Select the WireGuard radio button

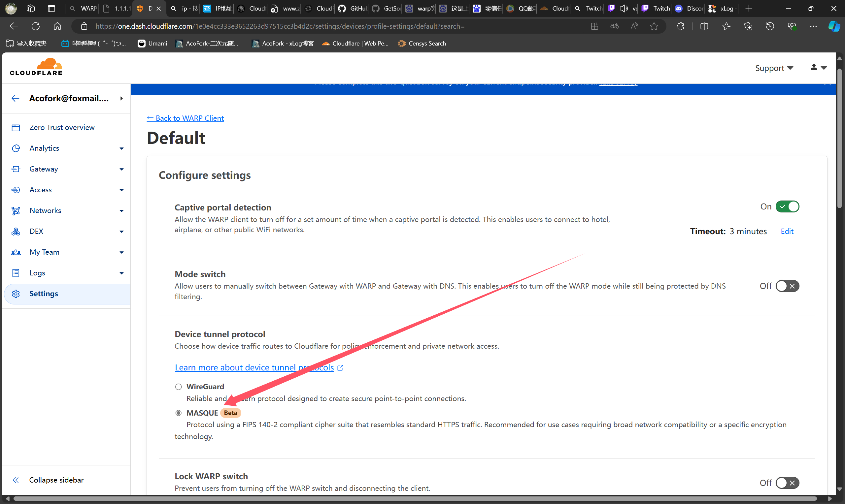[178, 387]
